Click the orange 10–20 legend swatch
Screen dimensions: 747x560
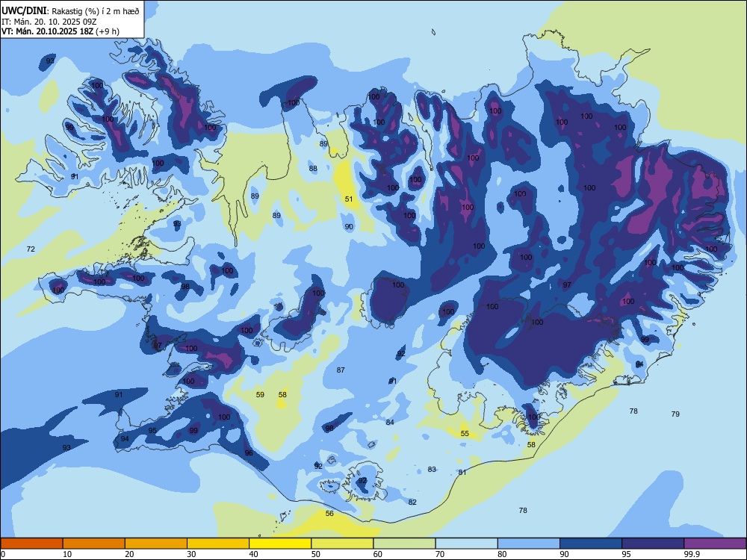tap(94, 544)
